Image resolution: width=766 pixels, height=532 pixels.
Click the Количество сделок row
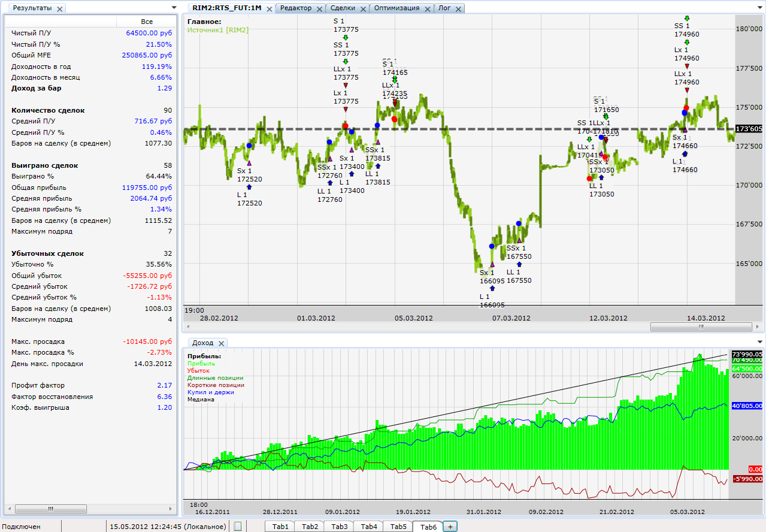tap(92, 110)
